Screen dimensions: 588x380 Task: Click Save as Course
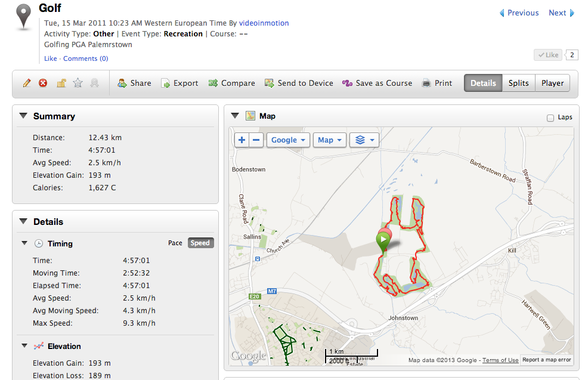pyautogui.click(x=377, y=84)
